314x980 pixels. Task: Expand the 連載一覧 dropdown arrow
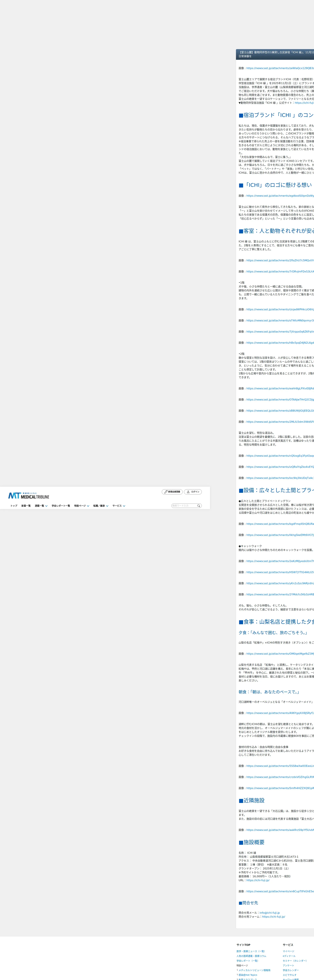(46, 506)
